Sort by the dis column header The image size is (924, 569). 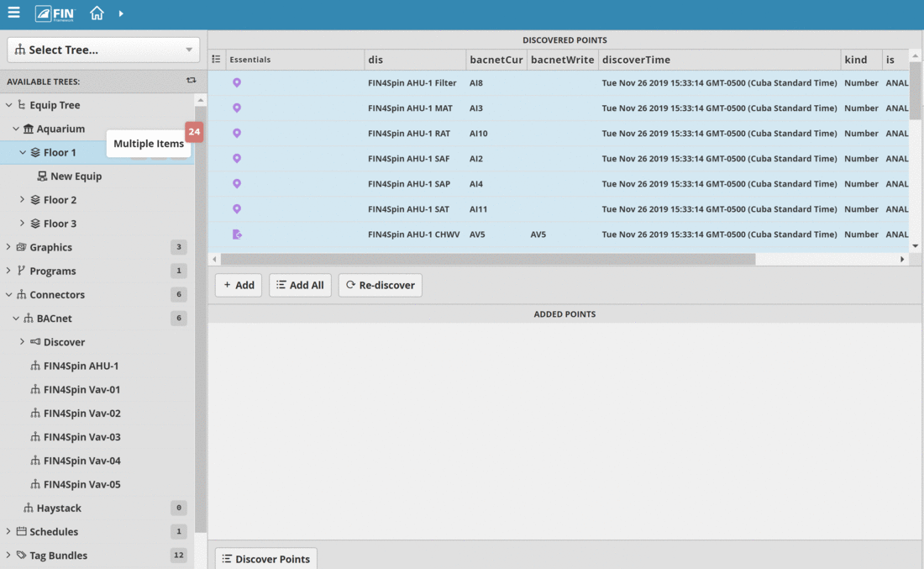coord(415,60)
